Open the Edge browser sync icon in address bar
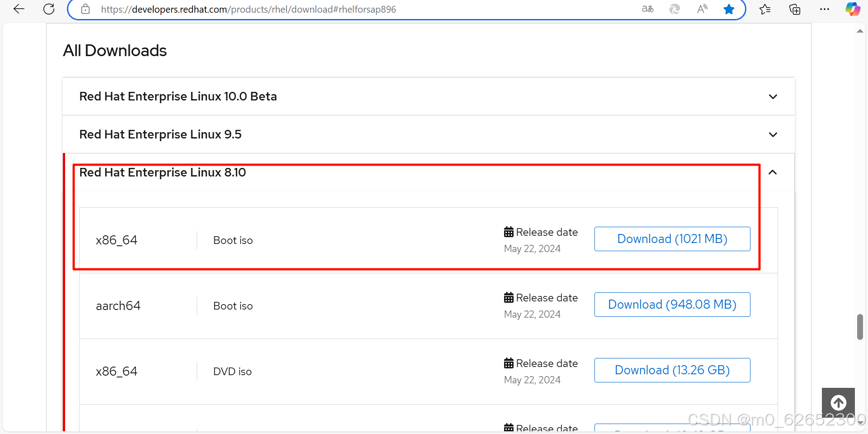 pos(675,9)
